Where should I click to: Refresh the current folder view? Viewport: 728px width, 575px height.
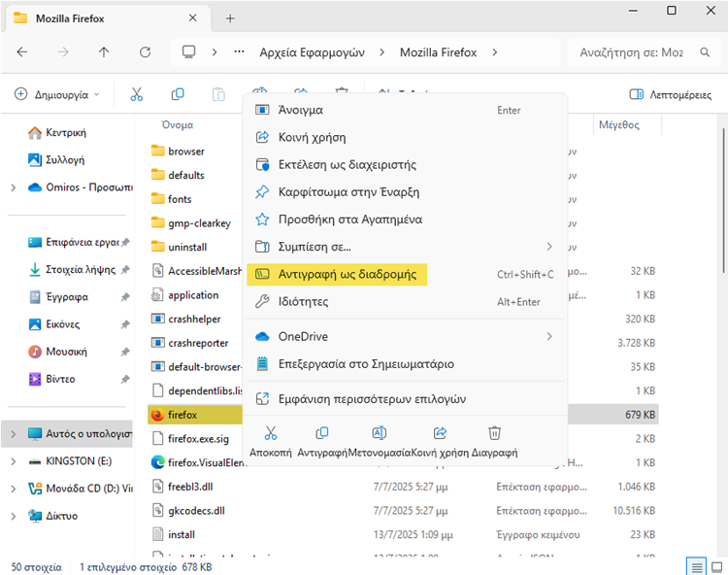145,52
